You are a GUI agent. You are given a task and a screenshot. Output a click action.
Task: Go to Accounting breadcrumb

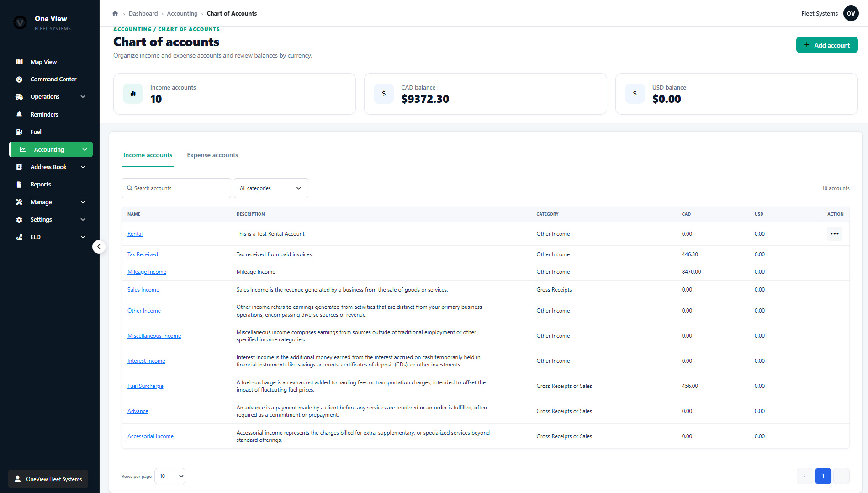tap(182, 13)
